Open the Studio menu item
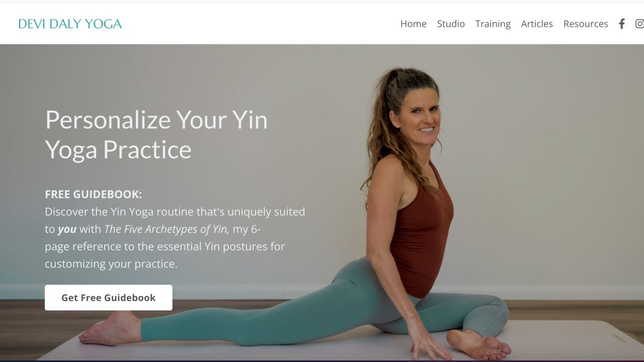Screen dimensions: 644x362 451,24
